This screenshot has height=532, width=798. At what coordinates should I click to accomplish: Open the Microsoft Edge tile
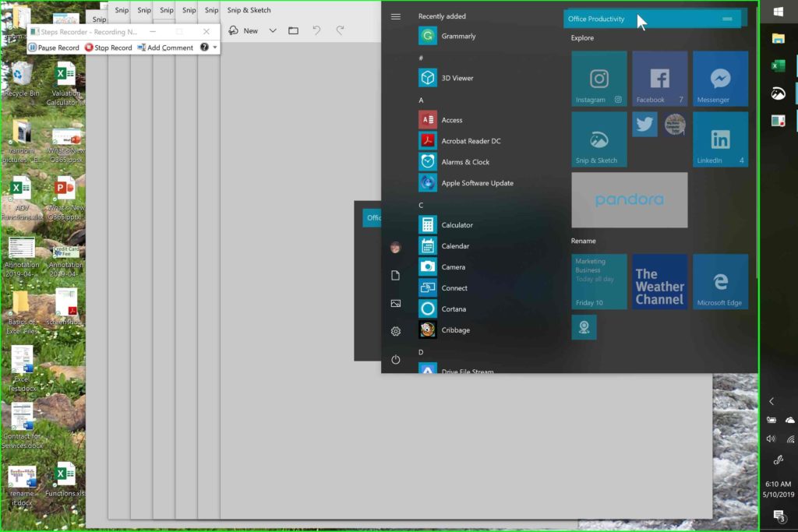coord(721,282)
